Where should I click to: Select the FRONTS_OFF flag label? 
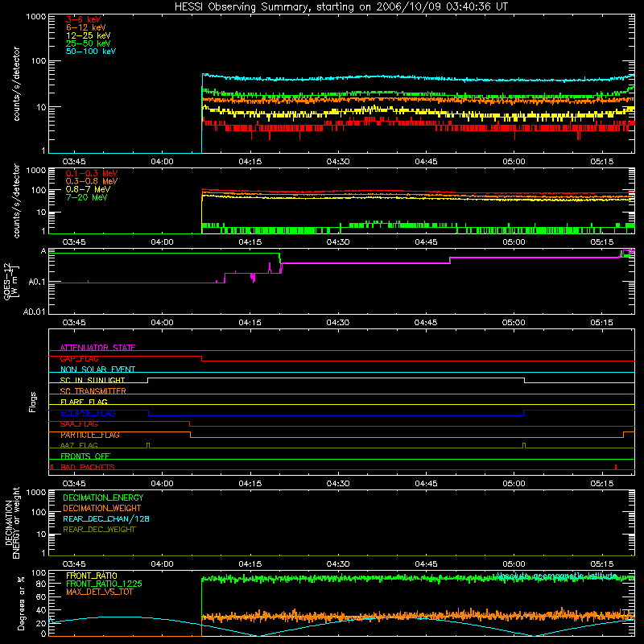pyautogui.click(x=85, y=456)
